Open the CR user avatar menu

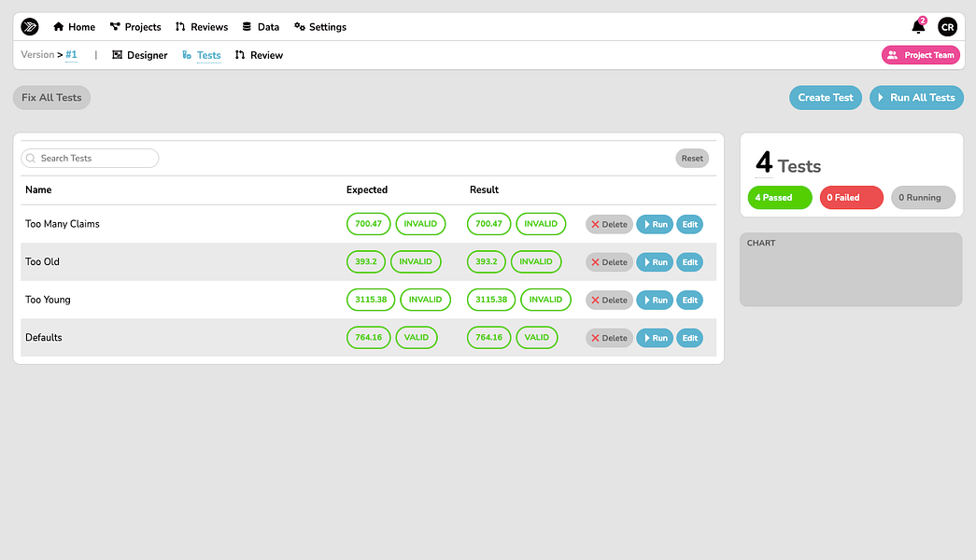point(947,27)
